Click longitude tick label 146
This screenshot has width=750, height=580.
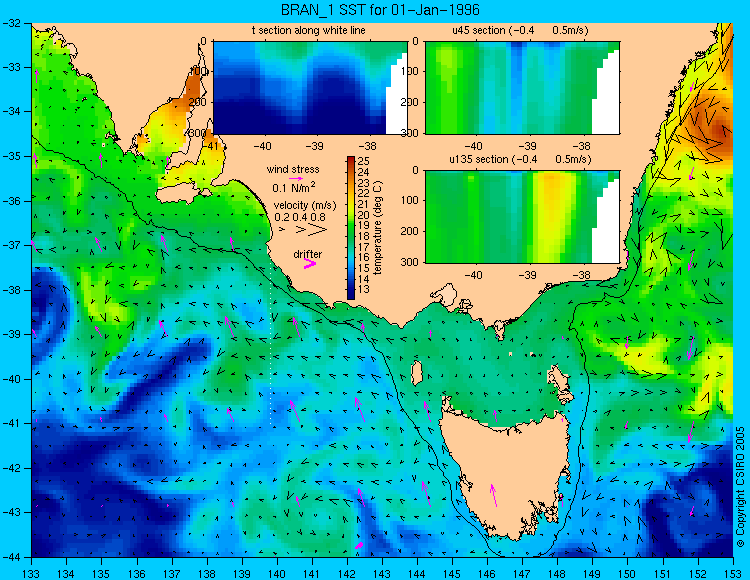click(487, 574)
